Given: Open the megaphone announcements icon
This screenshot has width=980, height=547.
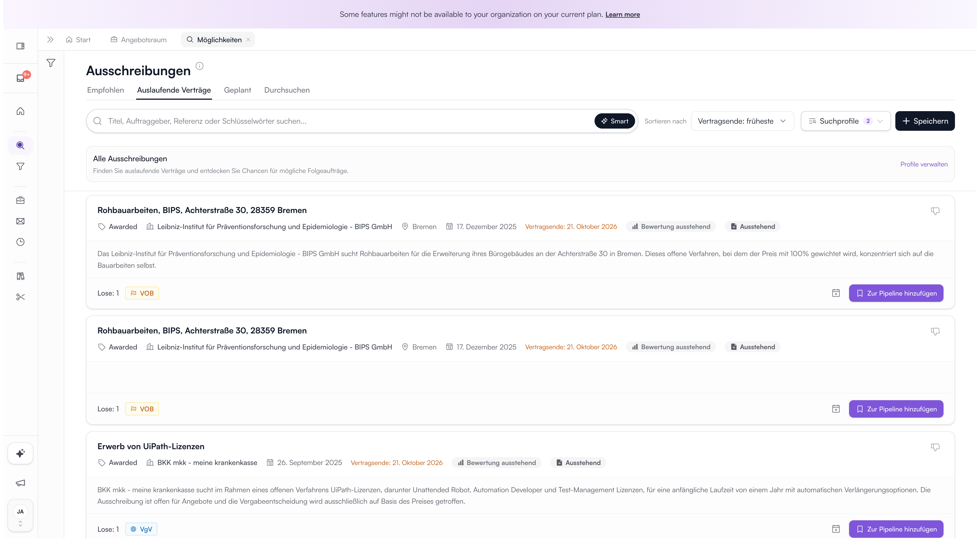Looking at the screenshot, I should (20, 483).
